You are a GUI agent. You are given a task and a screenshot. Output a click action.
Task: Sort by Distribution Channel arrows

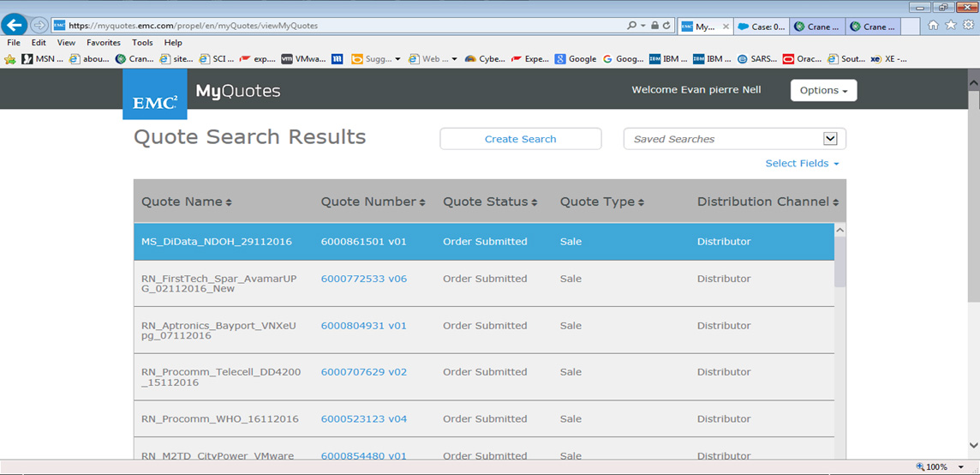click(835, 202)
